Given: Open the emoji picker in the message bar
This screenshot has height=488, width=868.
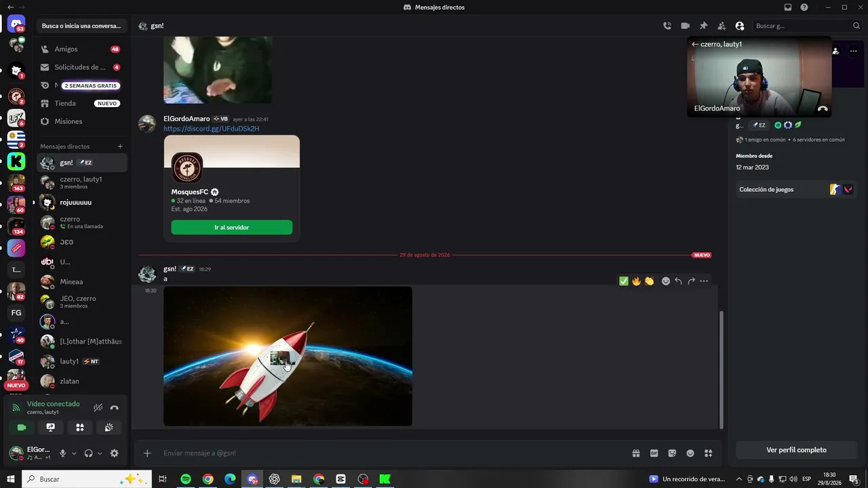Looking at the screenshot, I should (690, 453).
